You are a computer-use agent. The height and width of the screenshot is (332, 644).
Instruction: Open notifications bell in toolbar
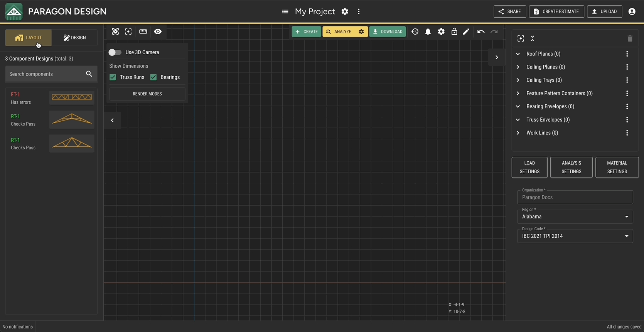[x=428, y=32]
